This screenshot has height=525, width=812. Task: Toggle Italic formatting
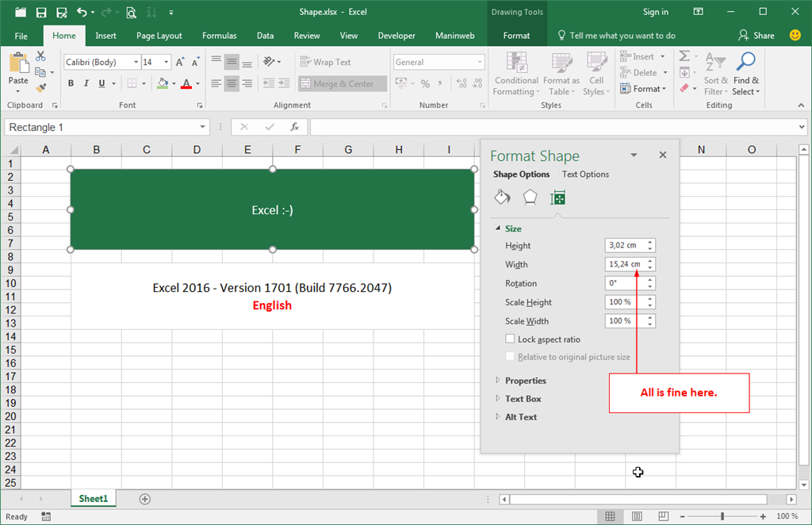point(86,83)
